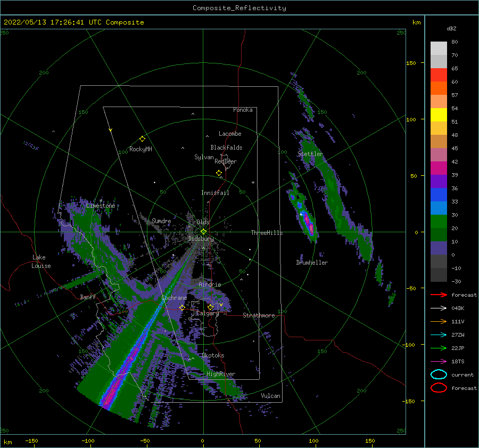The image size is (479, 448).
Task: Click the Cochrane label
Action: tap(174, 298)
